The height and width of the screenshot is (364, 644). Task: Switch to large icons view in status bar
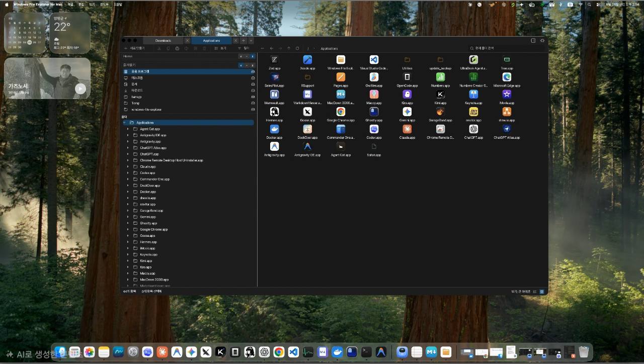pos(542,291)
